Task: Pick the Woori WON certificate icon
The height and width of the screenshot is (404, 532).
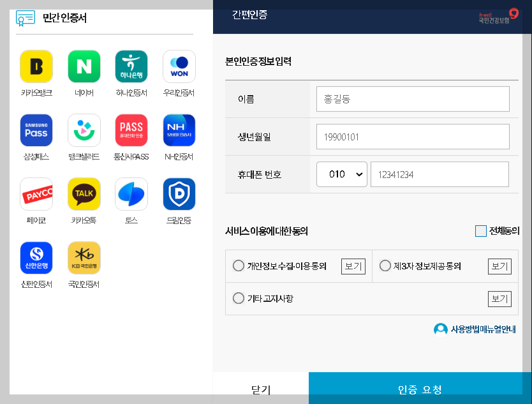Action: pyautogui.click(x=179, y=66)
